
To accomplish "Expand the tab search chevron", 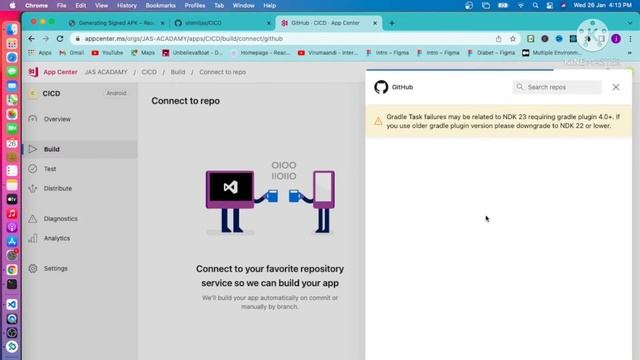I will (x=630, y=23).
